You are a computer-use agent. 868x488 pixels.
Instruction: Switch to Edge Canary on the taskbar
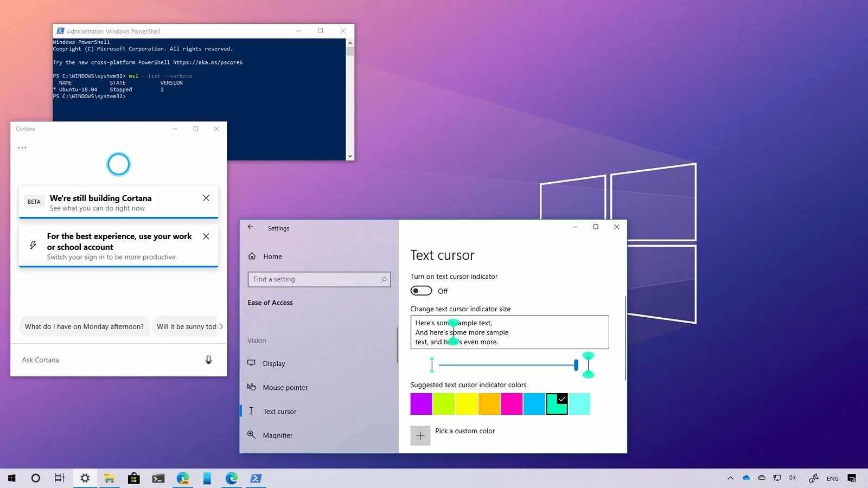point(183,478)
